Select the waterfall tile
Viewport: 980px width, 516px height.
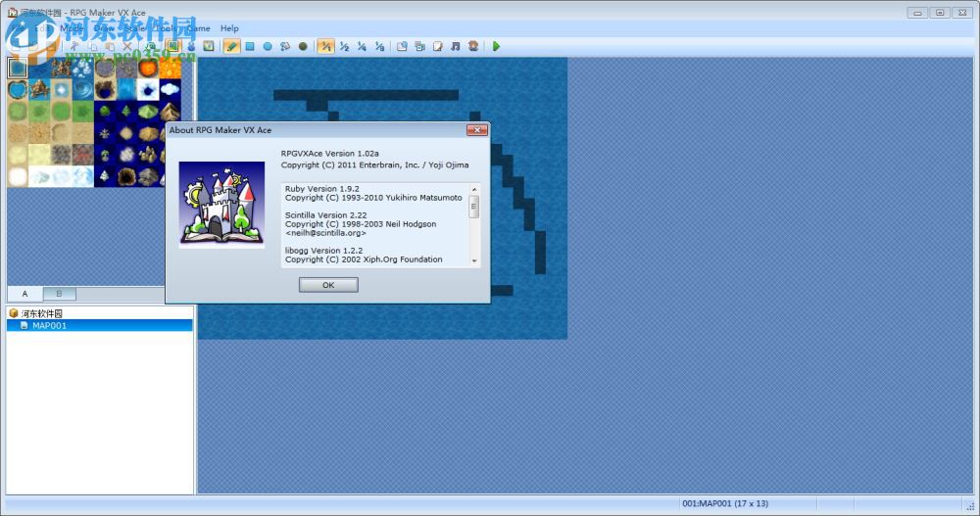coord(126,89)
